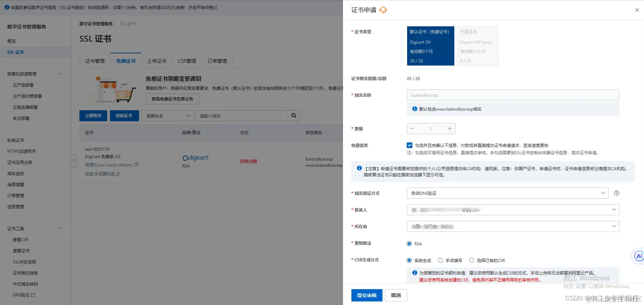This screenshot has width=644, height=305.
Task: Open 查看证书 tool
Action: point(21,251)
